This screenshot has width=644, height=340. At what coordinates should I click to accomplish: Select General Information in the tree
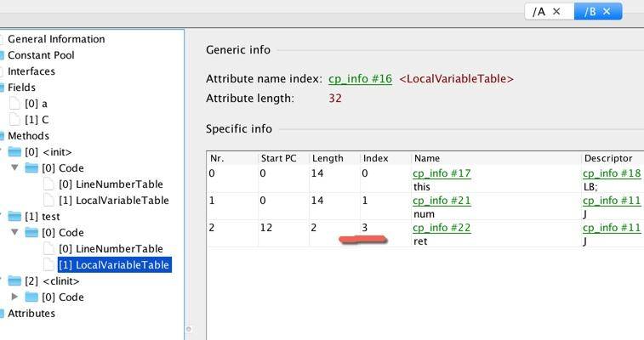[x=56, y=39]
